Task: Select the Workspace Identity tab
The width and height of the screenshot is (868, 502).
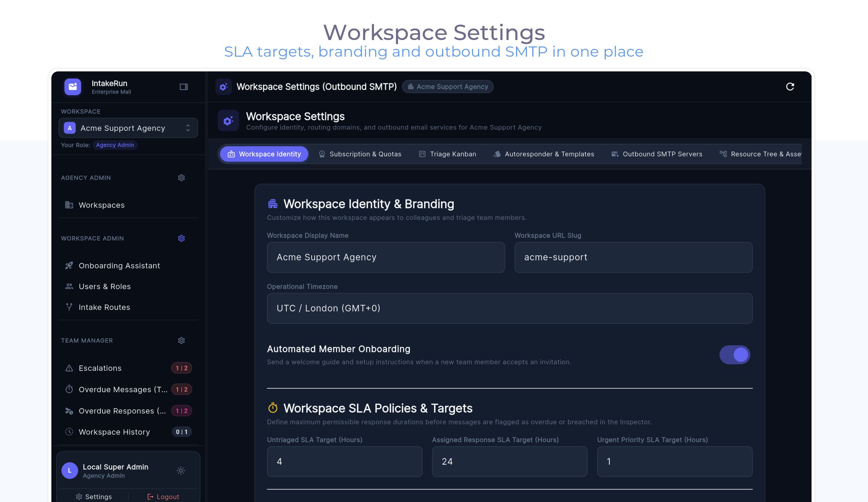Action: [264, 154]
